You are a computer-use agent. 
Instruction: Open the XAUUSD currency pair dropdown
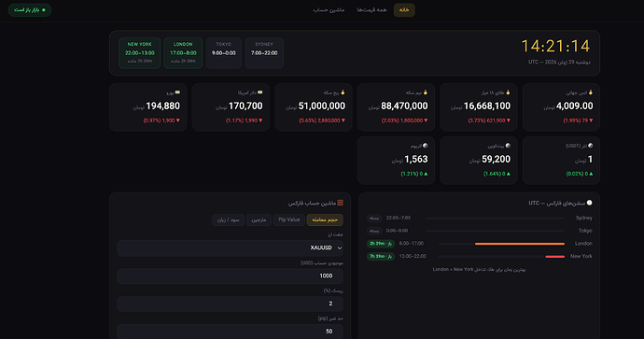(230, 247)
